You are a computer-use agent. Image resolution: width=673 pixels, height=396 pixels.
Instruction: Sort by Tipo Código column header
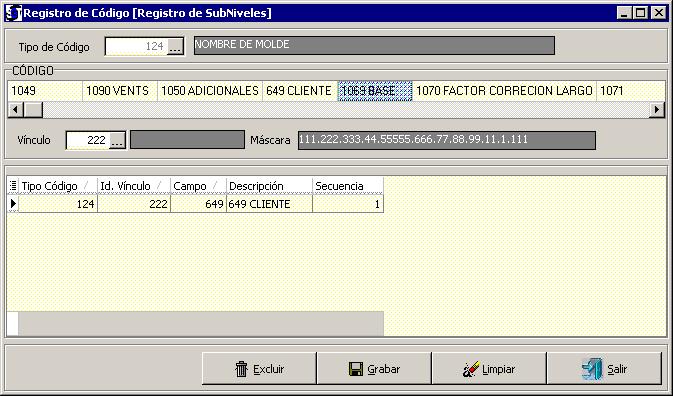[x=58, y=186]
